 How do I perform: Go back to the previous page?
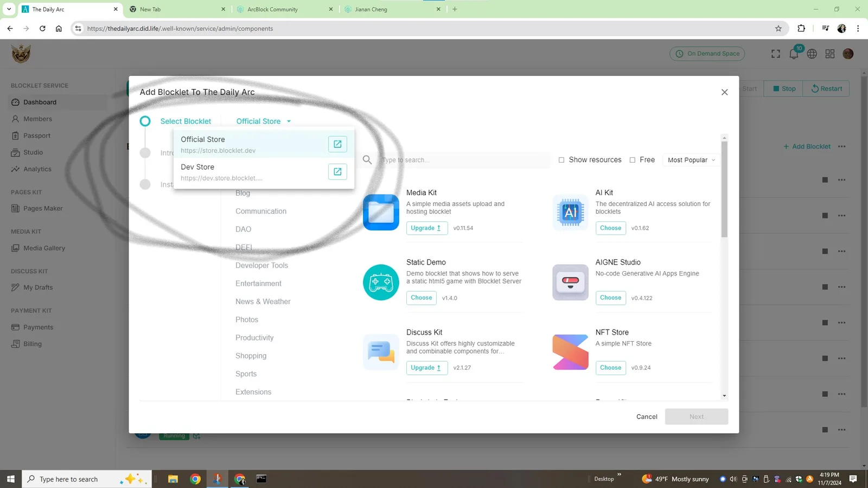[10, 29]
